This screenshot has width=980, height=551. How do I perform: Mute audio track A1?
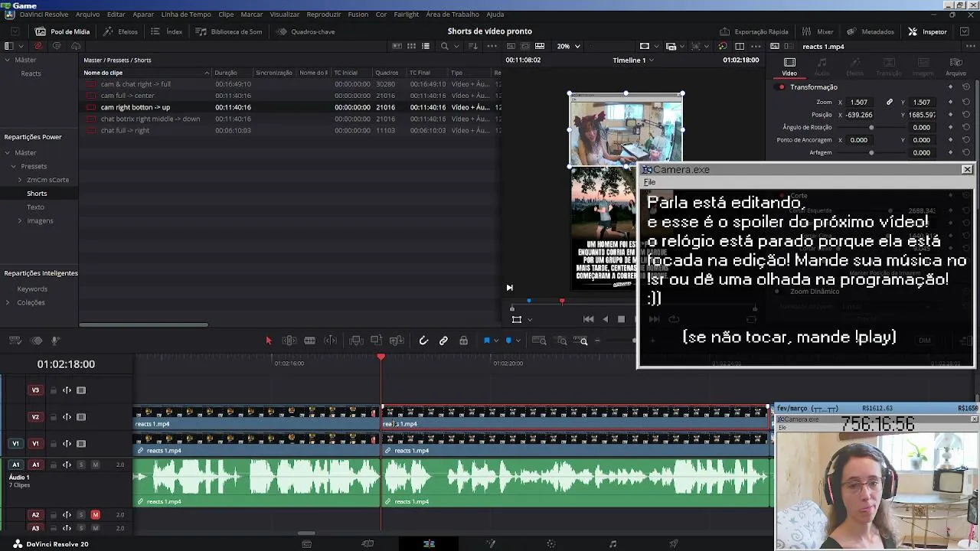[95, 465]
